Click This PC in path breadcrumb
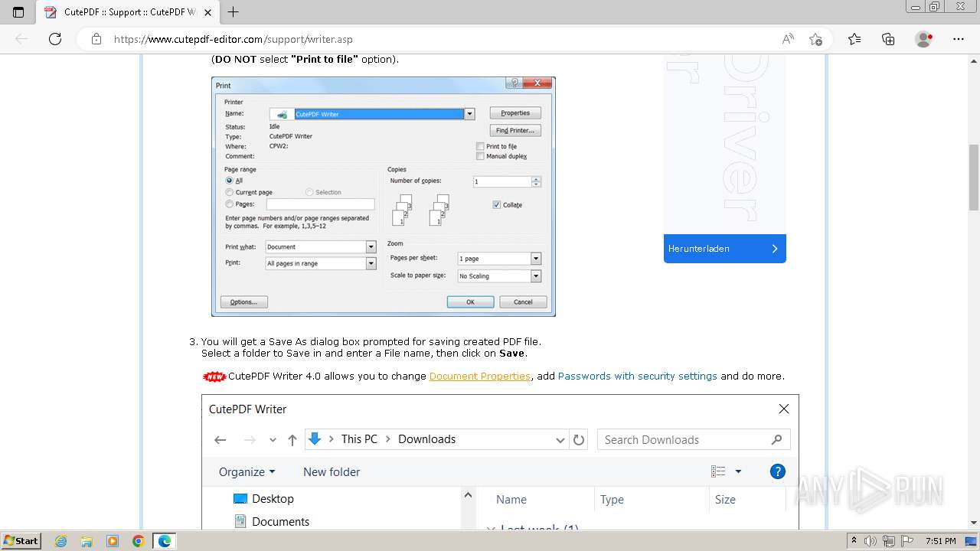The width and height of the screenshot is (980, 551). tap(359, 439)
